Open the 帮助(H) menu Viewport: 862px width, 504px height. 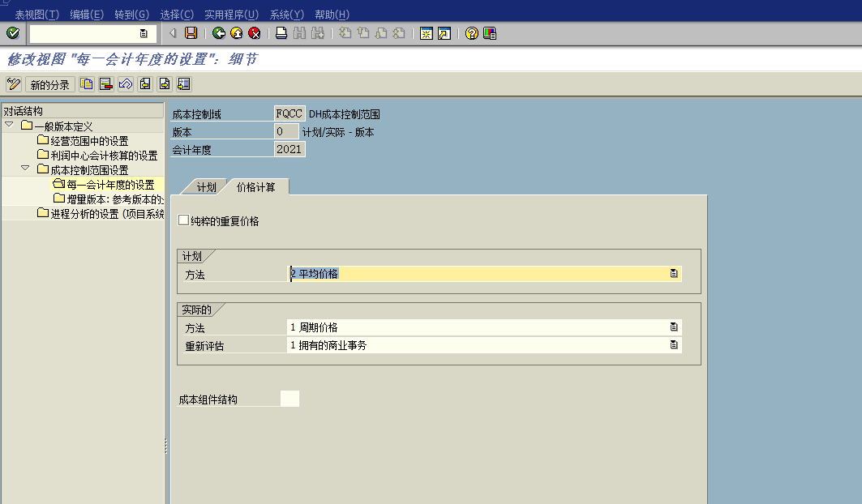pyautogui.click(x=332, y=15)
